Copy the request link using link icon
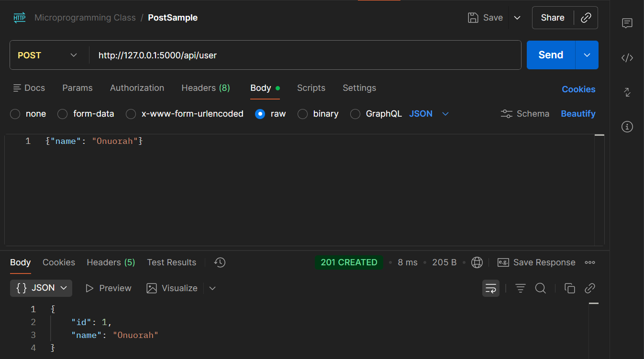This screenshot has width=644, height=359. 586,18
